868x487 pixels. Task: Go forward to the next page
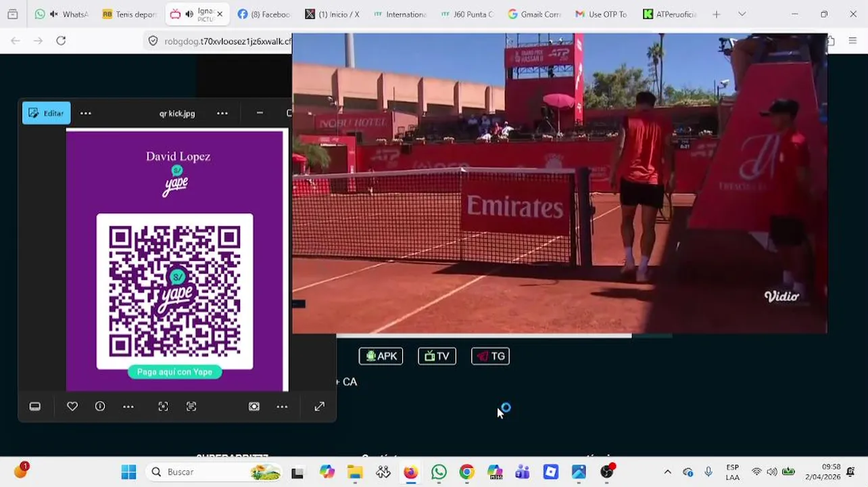click(x=39, y=41)
